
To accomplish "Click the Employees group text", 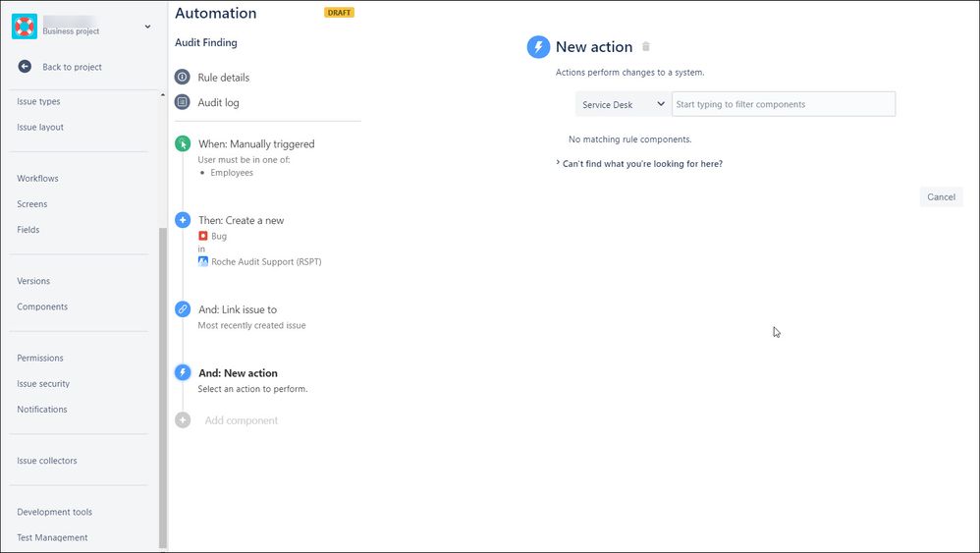I will (231, 173).
